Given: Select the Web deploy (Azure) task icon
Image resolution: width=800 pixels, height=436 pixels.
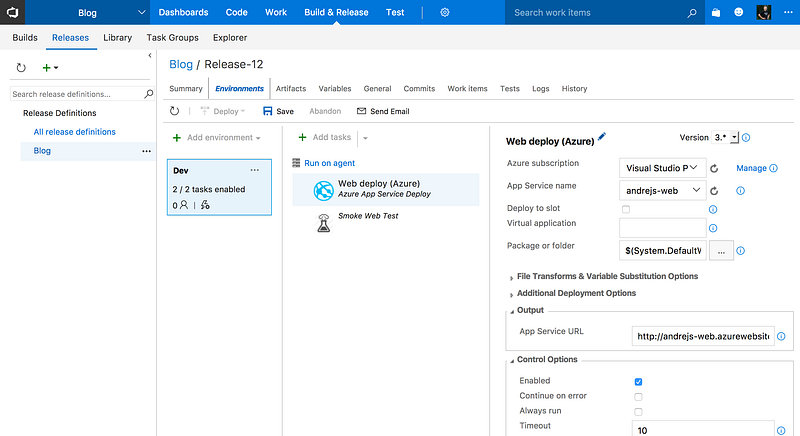Looking at the screenshot, I should 323,189.
